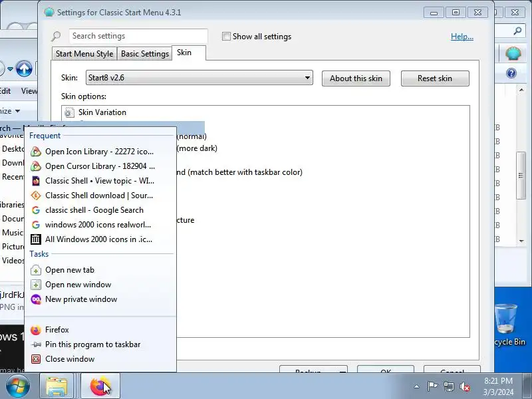Switch to Start Menu Style tab

(x=84, y=54)
